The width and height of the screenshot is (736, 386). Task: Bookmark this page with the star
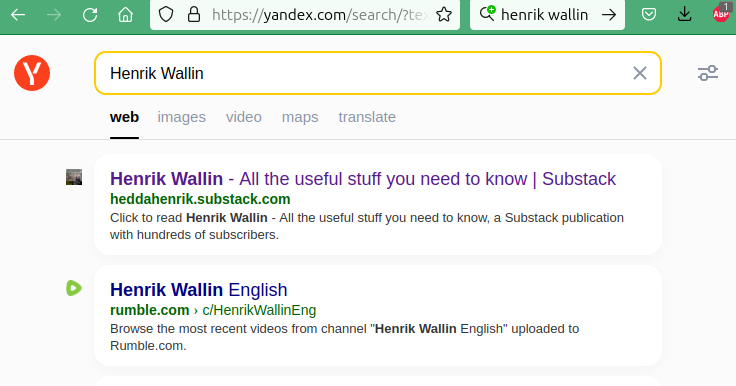point(444,15)
